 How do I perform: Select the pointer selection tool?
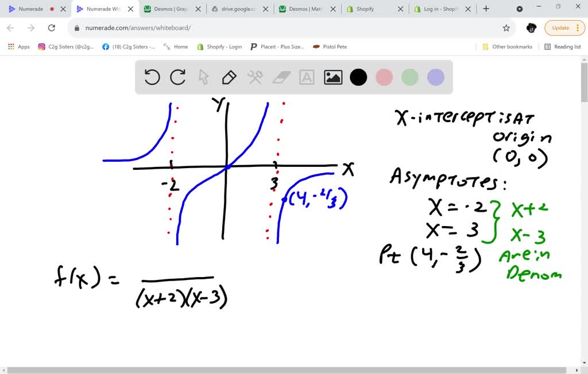tap(203, 77)
